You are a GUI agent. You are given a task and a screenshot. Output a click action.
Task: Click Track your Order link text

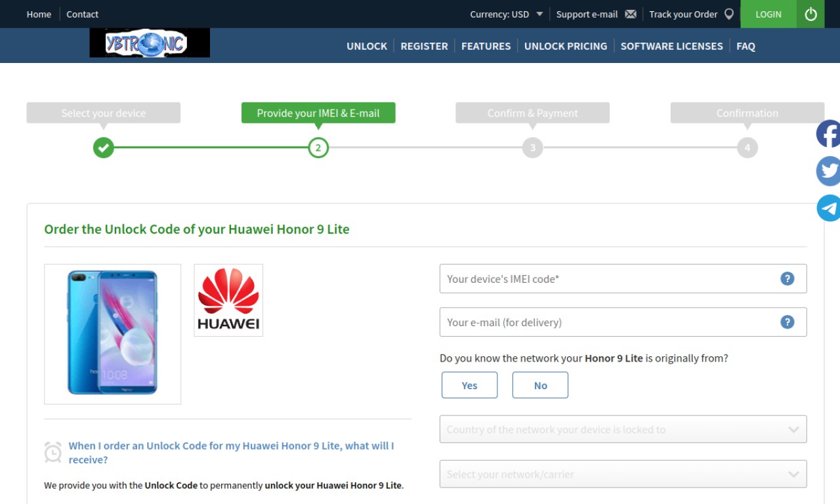683,14
